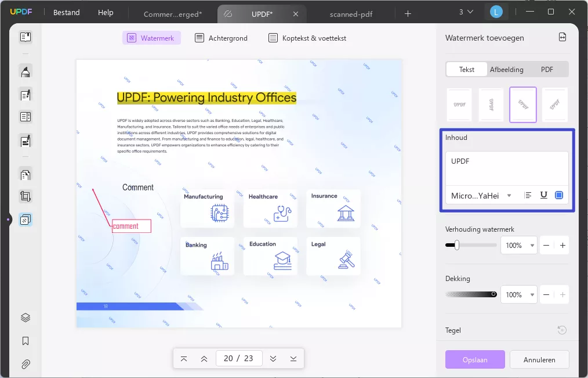Select the tiled diagonal-down watermark preset
The height and width of the screenshot is (378, 588).
(522, 105)
